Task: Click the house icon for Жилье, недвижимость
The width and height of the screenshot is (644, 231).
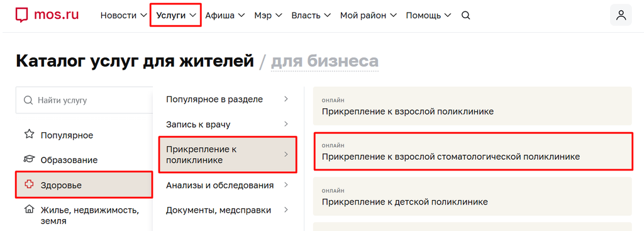Action: (29, 210)
